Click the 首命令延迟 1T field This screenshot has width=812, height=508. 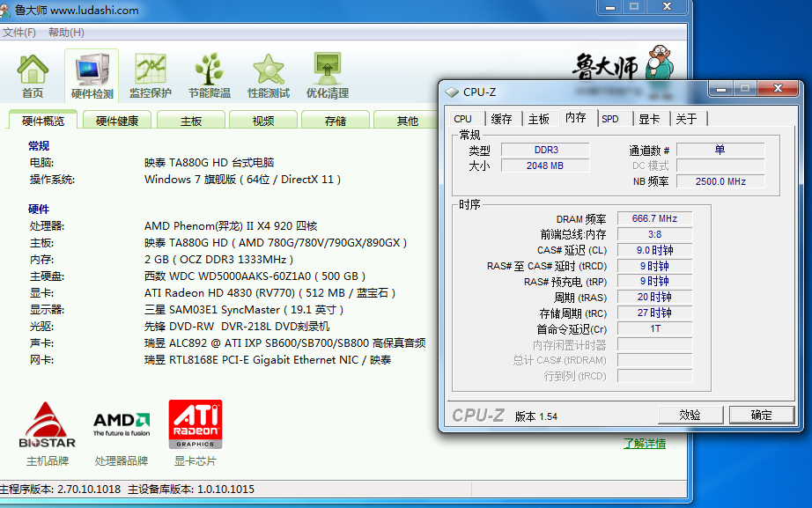pyautogui.click(x=654, y=328)
